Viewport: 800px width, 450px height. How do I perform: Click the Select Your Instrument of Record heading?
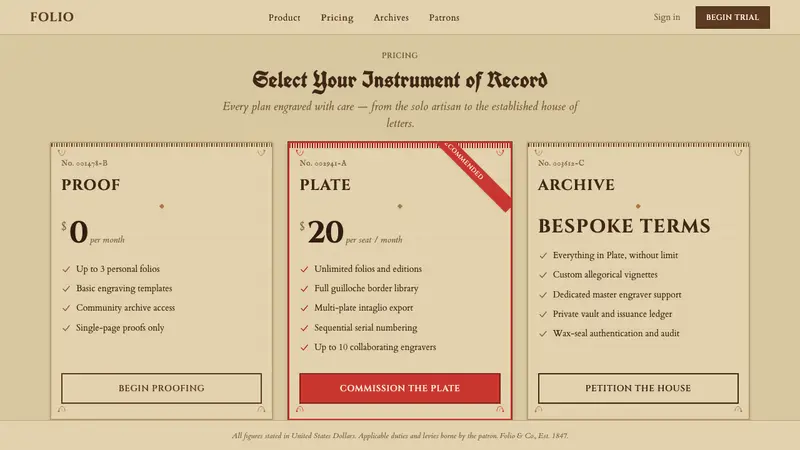click(400, 81)
